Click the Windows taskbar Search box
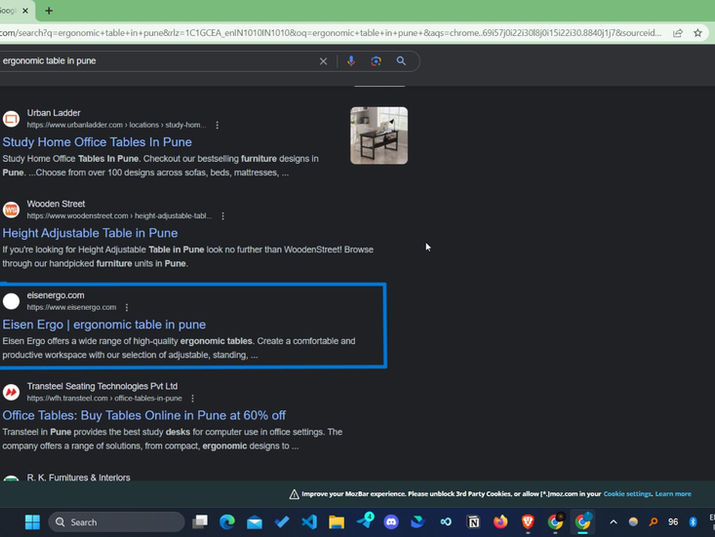 tap(117, 522)
